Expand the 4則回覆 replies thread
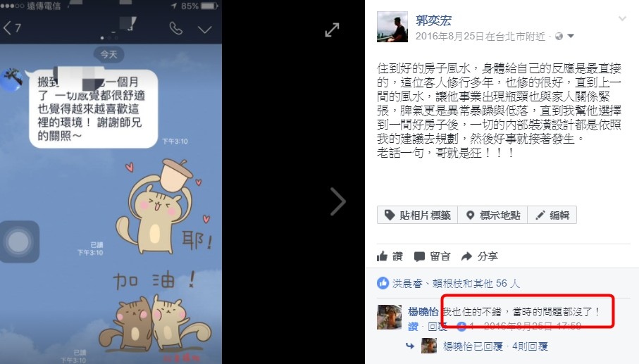This screenshot has height=364, width=639. click(529, 346)
